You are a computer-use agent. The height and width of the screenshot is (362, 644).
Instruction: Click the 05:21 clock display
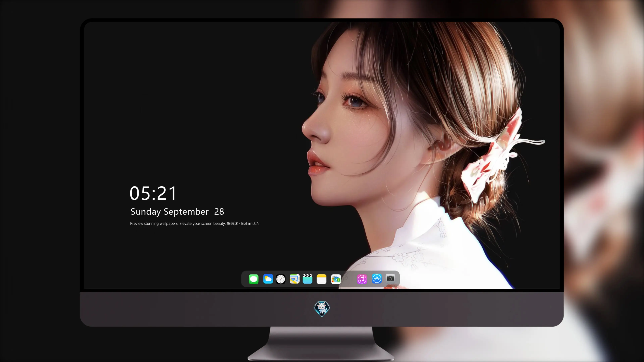(x=153, y=193)
